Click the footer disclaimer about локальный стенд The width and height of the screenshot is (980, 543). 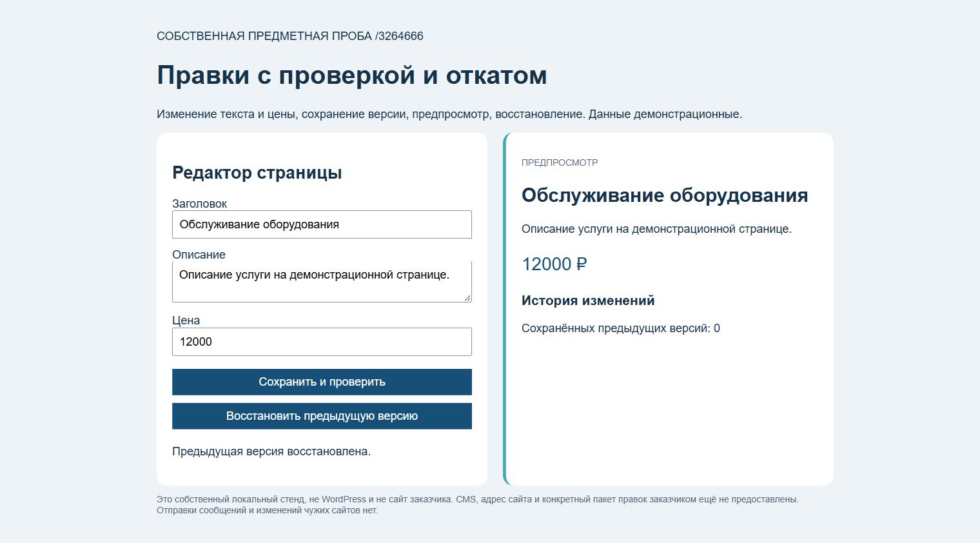pyautogui.click(x=478, y=505)
